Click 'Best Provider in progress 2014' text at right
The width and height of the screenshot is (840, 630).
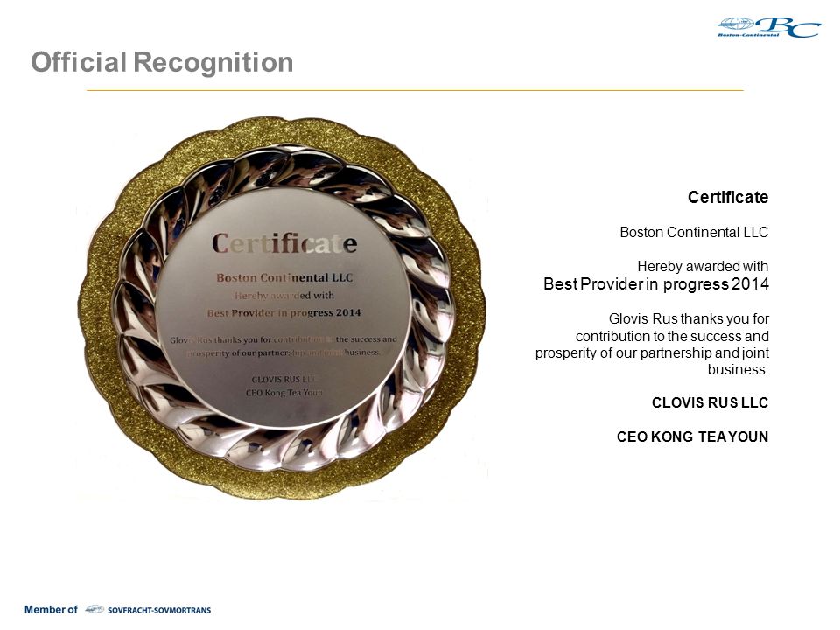point(655,283)
